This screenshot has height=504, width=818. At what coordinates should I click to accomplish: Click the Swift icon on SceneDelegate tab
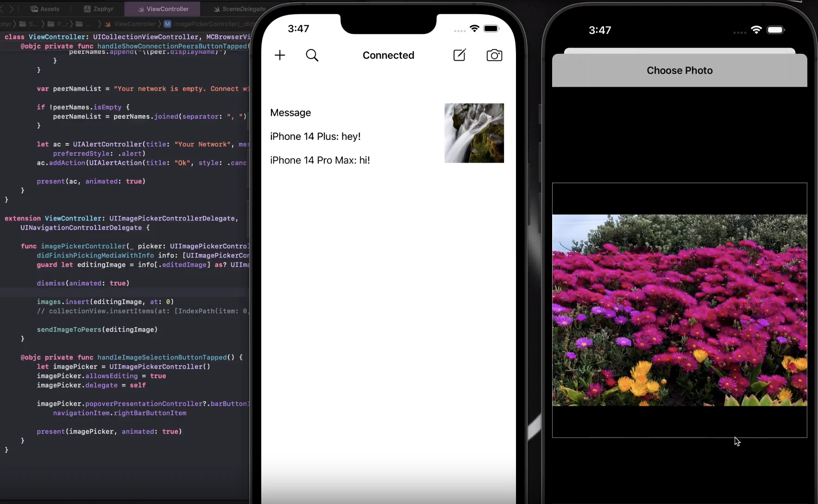tap(216, 9)
